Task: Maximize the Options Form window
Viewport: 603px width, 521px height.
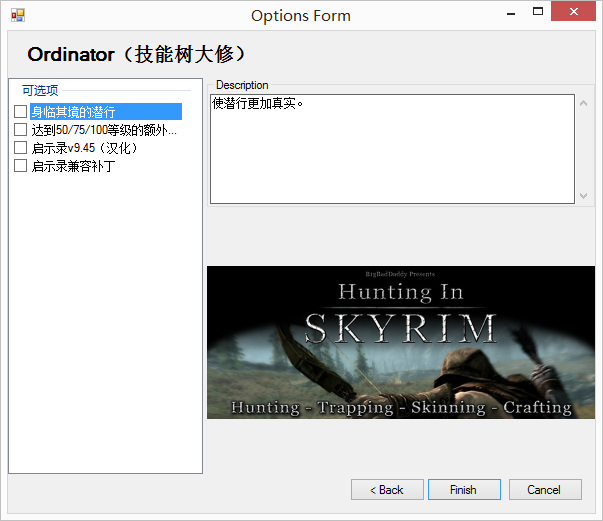Action: coord(537,12)
